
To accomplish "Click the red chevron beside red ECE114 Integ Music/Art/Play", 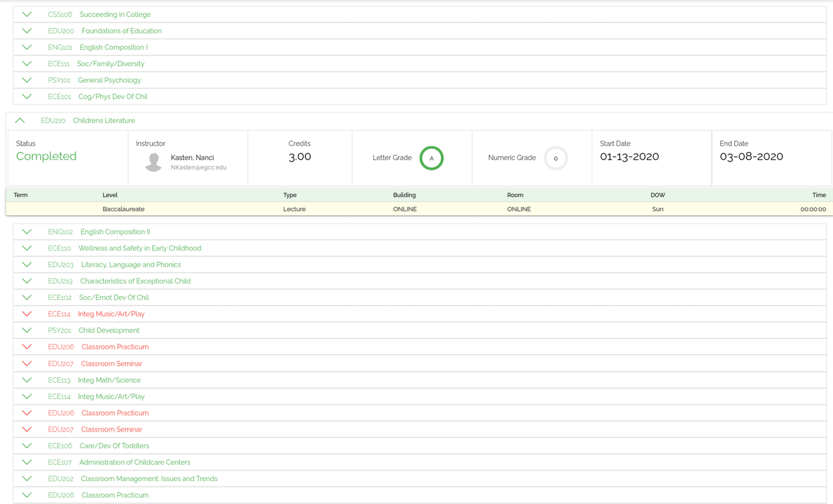I will (x=27, y=314).
